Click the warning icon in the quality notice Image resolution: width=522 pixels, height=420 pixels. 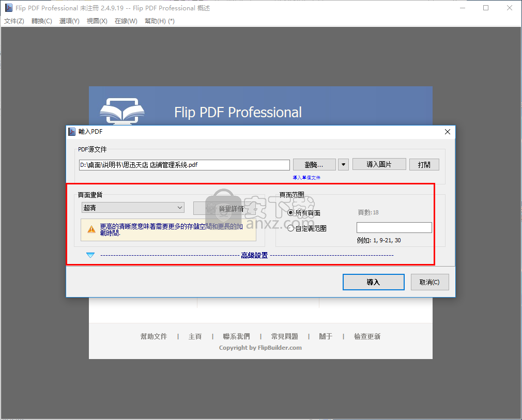click(91, 229)
